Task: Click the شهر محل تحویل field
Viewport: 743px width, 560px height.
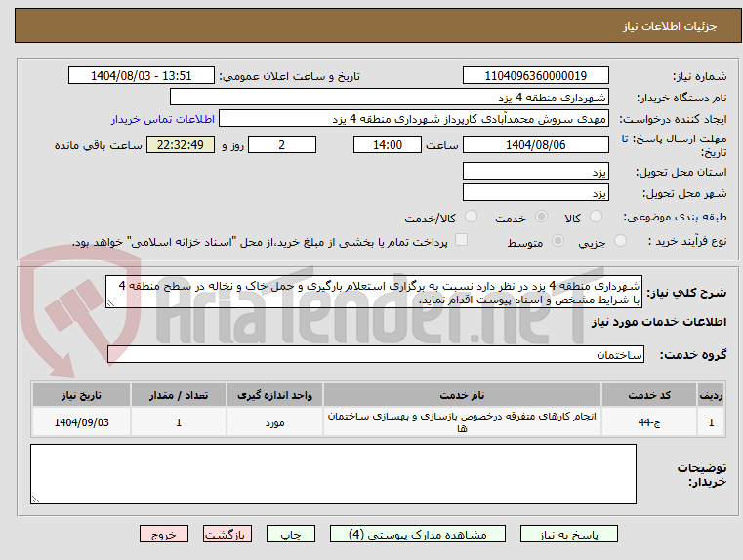Action: 535,192
